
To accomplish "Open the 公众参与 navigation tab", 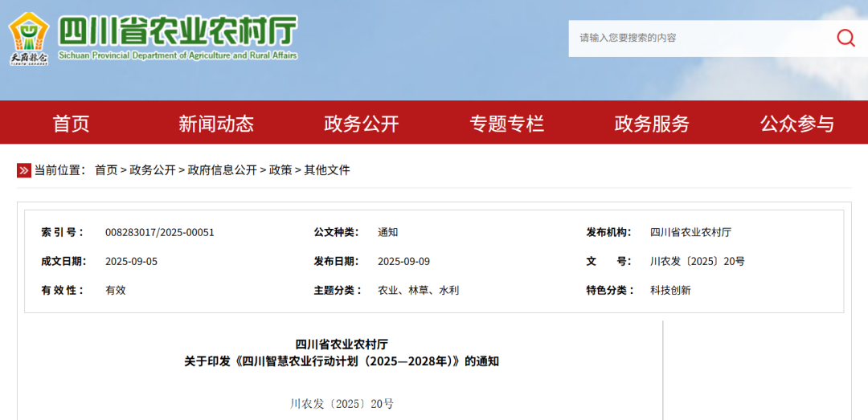I will click(x=797, y=124).
